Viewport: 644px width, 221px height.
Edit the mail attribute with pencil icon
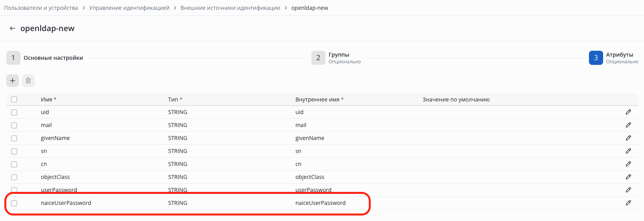click(628, 125)
